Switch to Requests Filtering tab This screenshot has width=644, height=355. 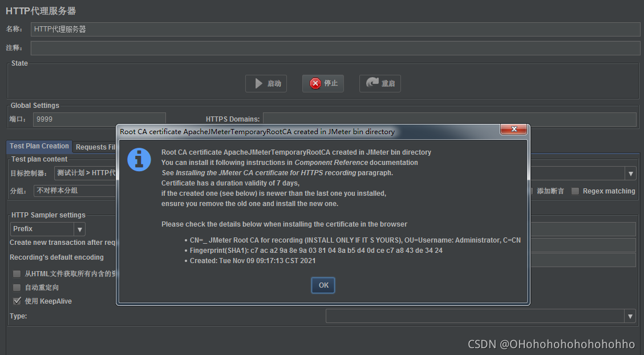pyautogui.click(x=96, y=147)
